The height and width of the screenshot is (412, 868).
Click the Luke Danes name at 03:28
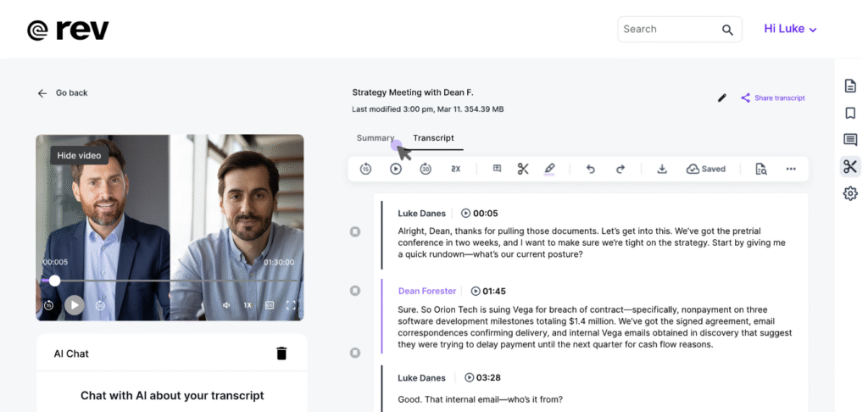tap(421, 378)
